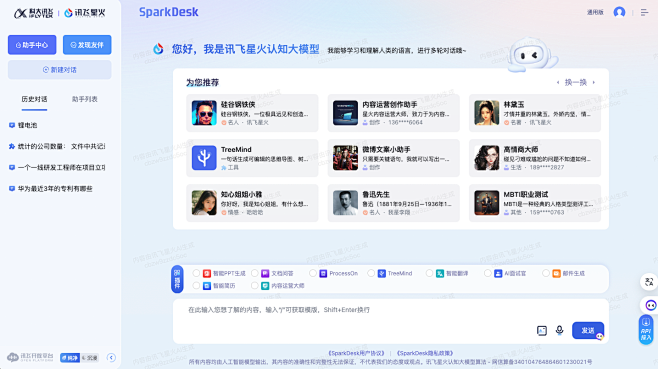Screen dimensions: 658x369
Task: Open the hamburger menu in the top right
Action: coord(645,13)
